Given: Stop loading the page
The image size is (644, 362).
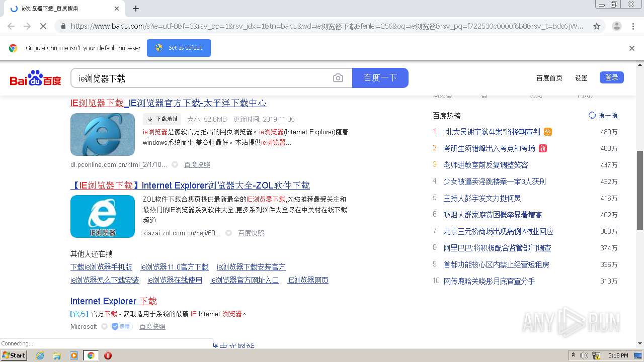Looking at the screenshot, I should (43, 26).
